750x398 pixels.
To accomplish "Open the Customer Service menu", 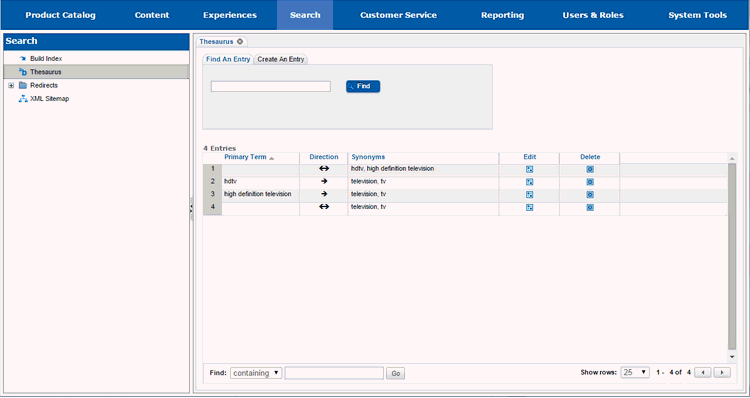I will [398, 15].
